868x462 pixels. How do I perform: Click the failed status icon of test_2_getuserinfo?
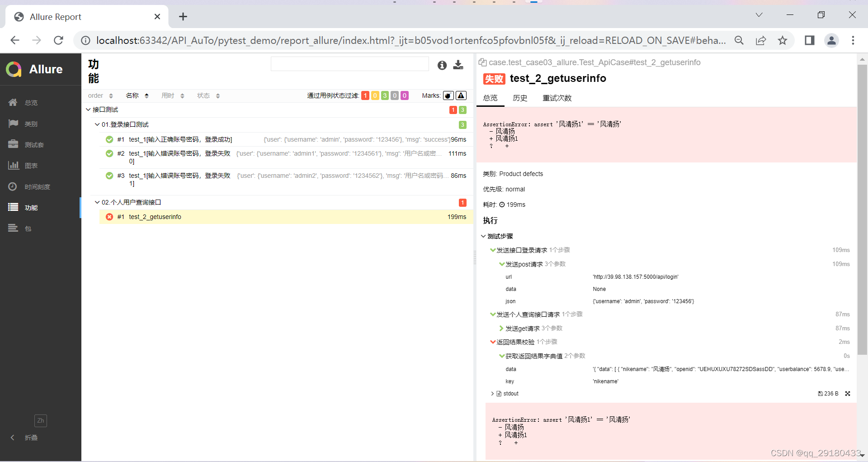pos(109,217)
